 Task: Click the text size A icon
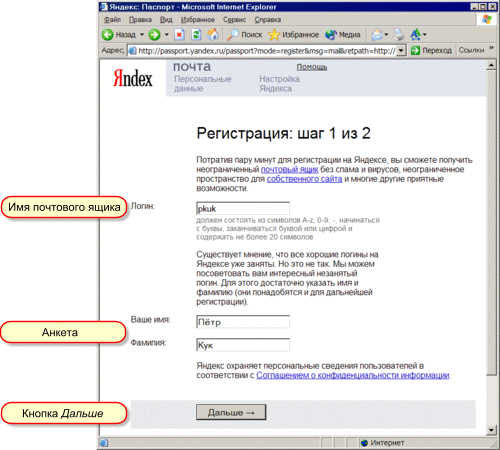point(416,34)
